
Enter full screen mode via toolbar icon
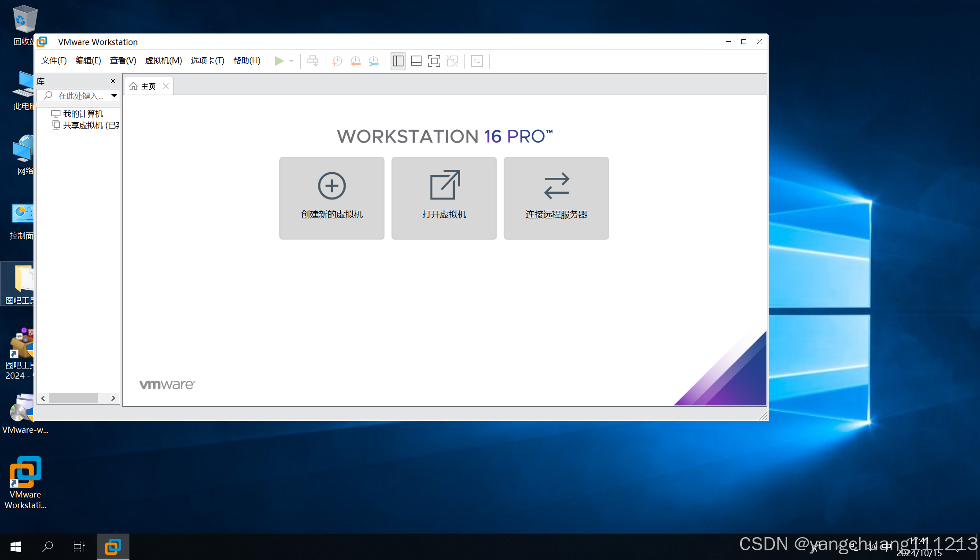coord(434,61)
